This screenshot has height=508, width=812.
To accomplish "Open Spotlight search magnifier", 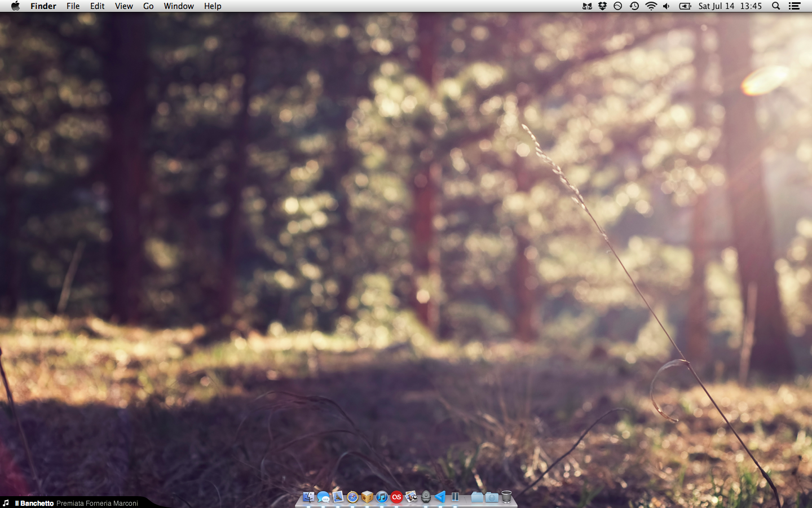I will pyautogui.click(x=776, y=6).
